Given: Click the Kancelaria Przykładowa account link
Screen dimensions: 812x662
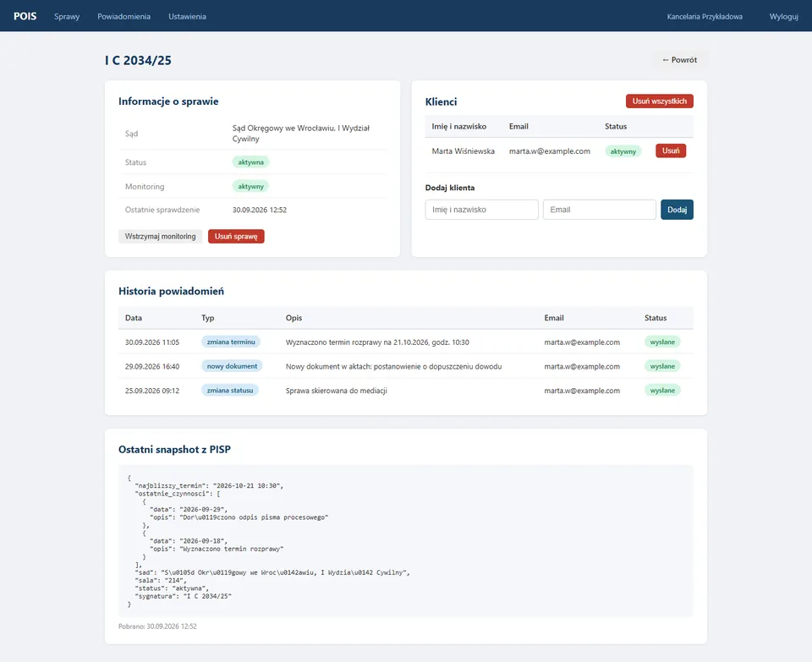Looking at the screenshot, I should [x=705, y=17].
